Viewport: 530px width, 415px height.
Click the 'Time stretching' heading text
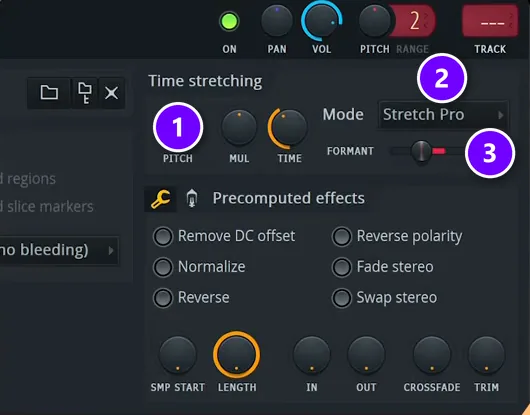pyautogui.click(x=205, y=81)
